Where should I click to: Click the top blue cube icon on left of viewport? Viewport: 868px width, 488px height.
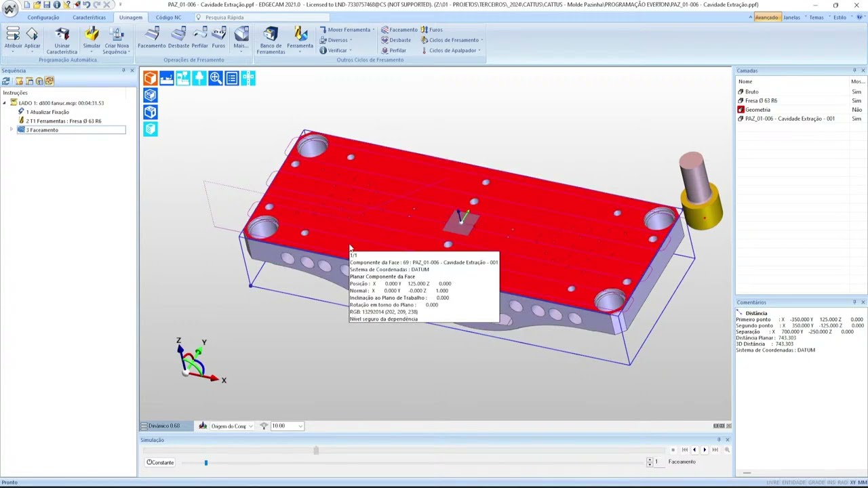coord(151,95)
